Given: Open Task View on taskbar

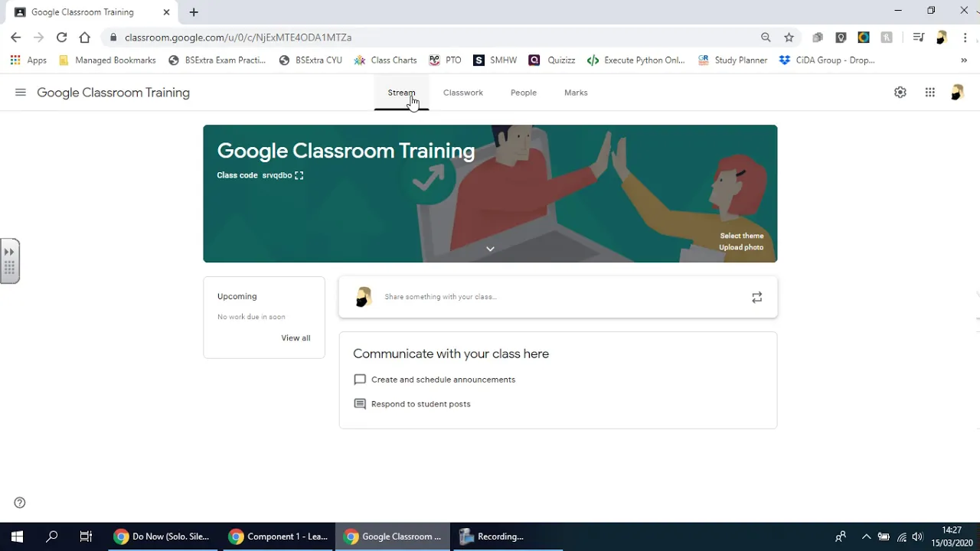Looking at the screenshot, I should point(86,536).
